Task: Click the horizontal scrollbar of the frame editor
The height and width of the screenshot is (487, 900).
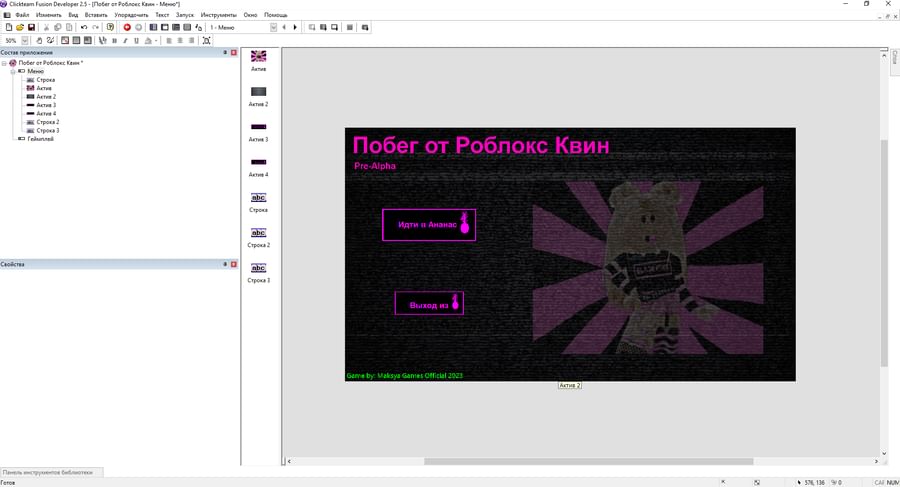Action: pyautogui.click(x=588, y=461)
